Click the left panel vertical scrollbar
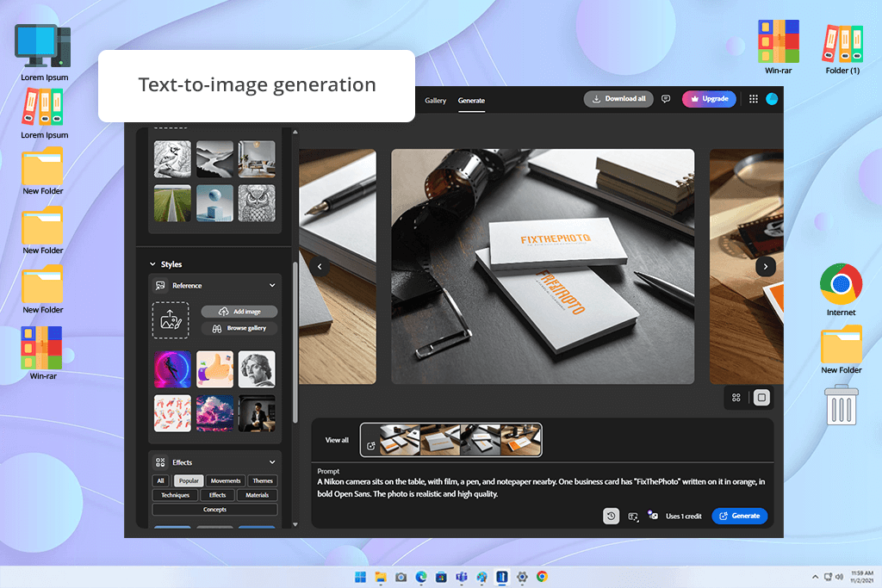Screen dimensions: 882x588 [x=295, y=343]
